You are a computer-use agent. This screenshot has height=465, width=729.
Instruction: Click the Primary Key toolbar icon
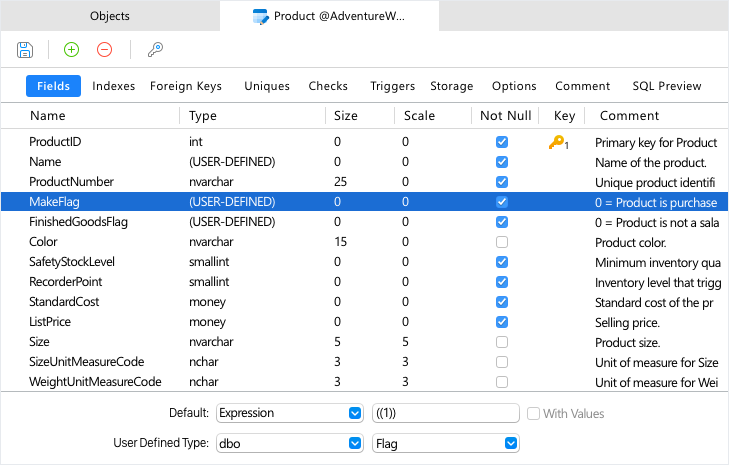(x=155, y=50)
